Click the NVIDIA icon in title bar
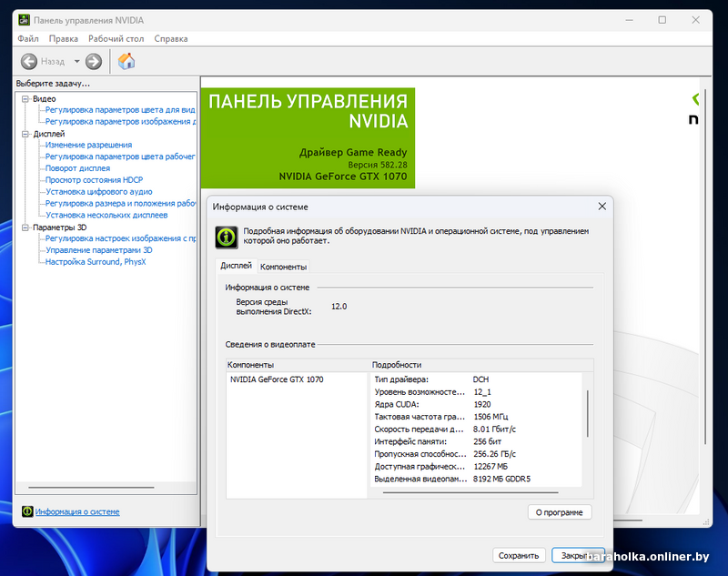 coord(24,20)
